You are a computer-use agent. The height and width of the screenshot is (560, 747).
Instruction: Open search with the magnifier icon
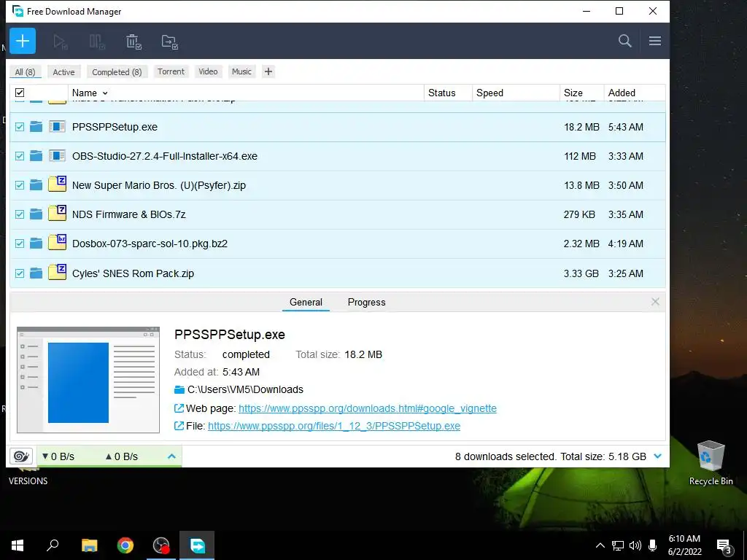(625, 41)
